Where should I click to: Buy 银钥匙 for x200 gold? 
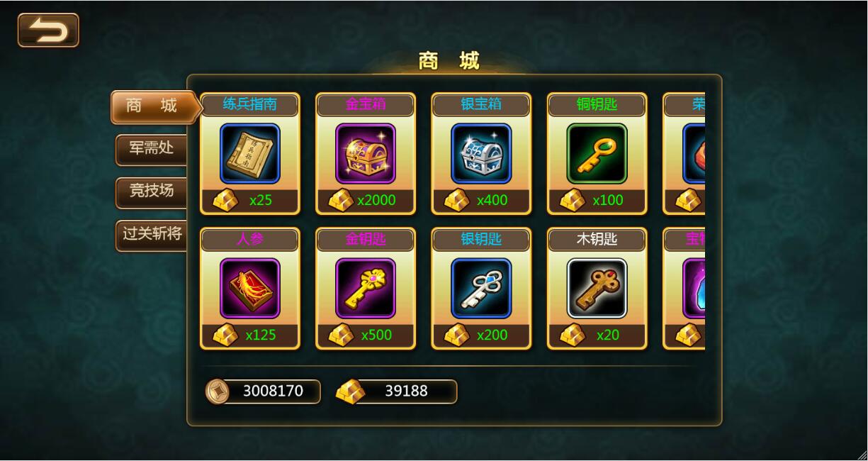coord(481,335)
